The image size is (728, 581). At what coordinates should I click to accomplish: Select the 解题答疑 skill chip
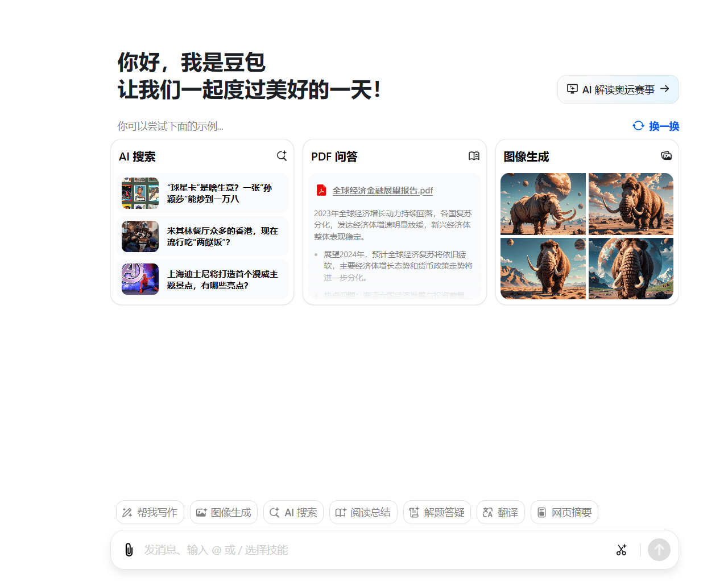tap(437, 512)
